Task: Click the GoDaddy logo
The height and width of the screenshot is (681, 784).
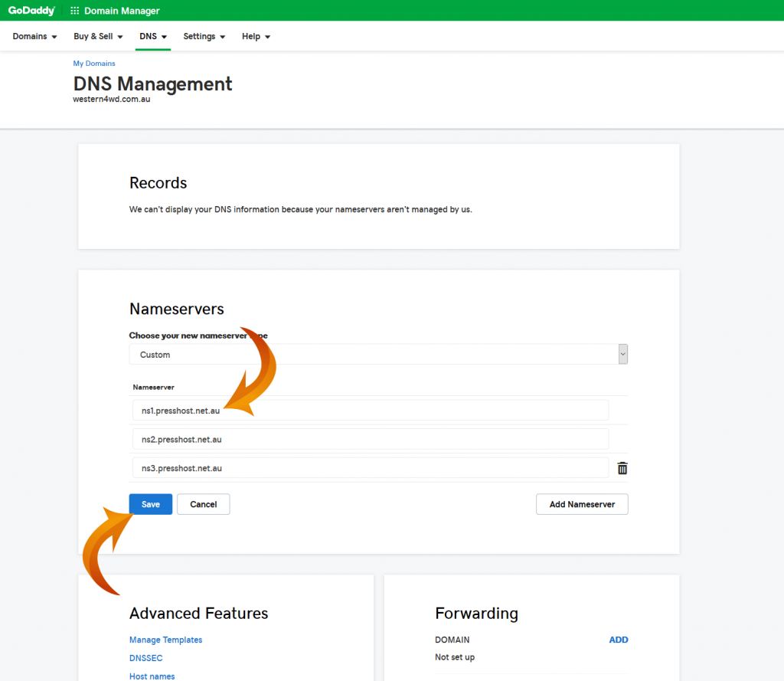Action: 31,11
